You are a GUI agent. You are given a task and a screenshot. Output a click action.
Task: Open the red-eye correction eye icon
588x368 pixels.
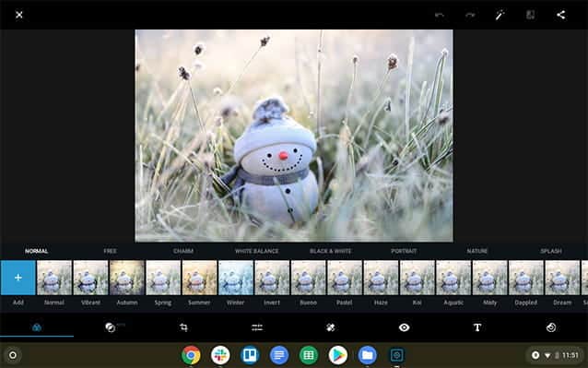pyautogui.click(x=404, y=327)
